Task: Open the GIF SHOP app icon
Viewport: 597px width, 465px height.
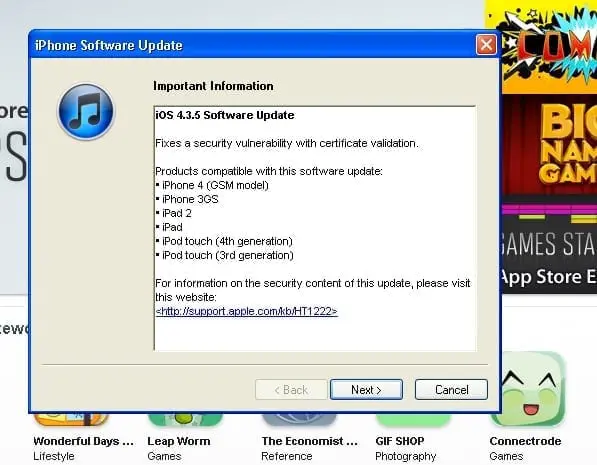Action: (413, 419)
